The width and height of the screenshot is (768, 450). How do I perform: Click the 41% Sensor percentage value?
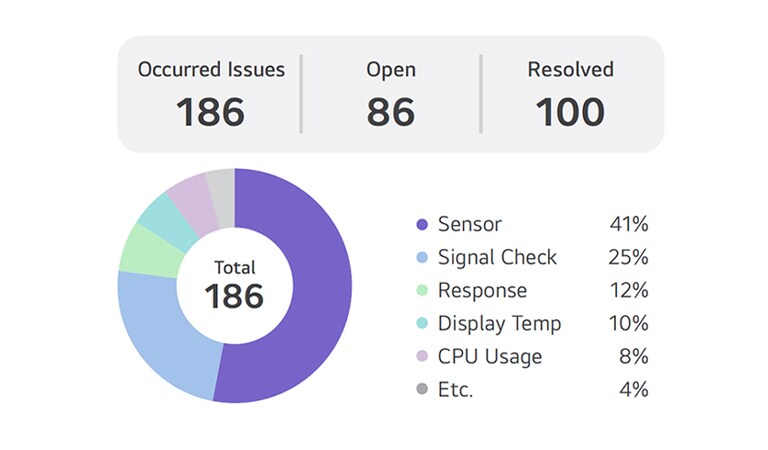click(x=628, y=225)
